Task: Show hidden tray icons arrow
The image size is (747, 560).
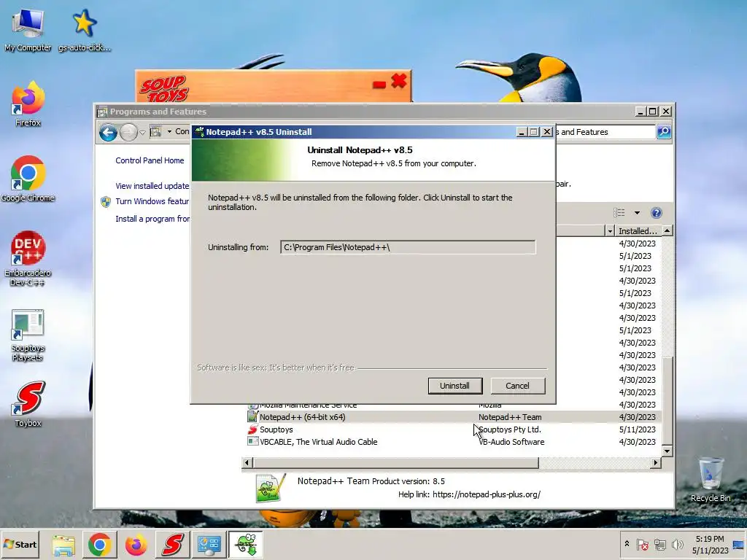Action: pos(627,544)
